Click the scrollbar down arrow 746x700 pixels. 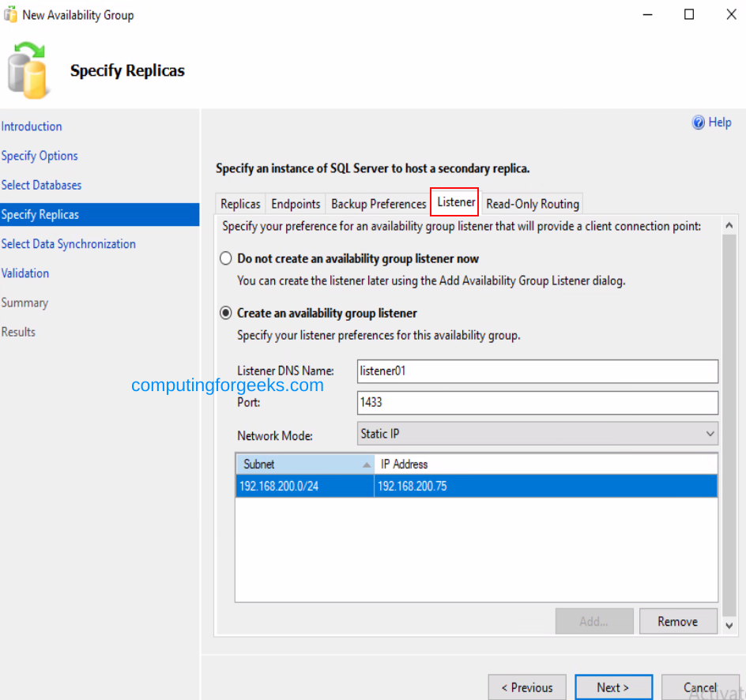pyautogui.click(x=729, y=624)
